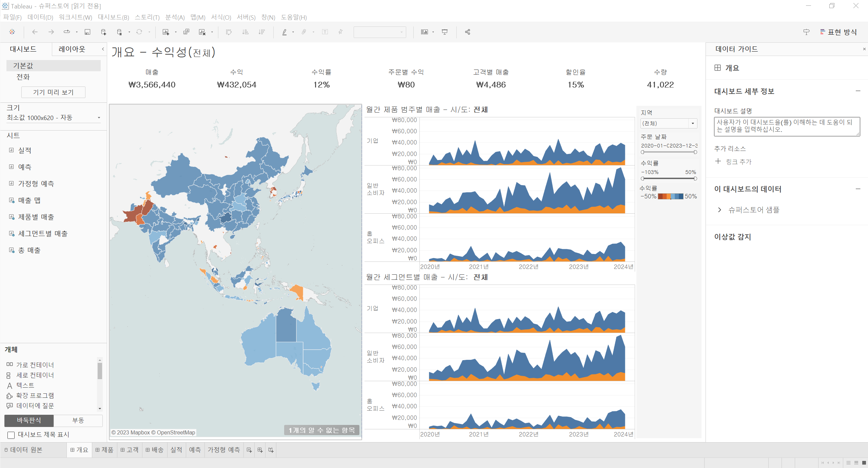Click the new dashboard tab icon
Screen dimensions: 868x468
[x=260, y=450]
